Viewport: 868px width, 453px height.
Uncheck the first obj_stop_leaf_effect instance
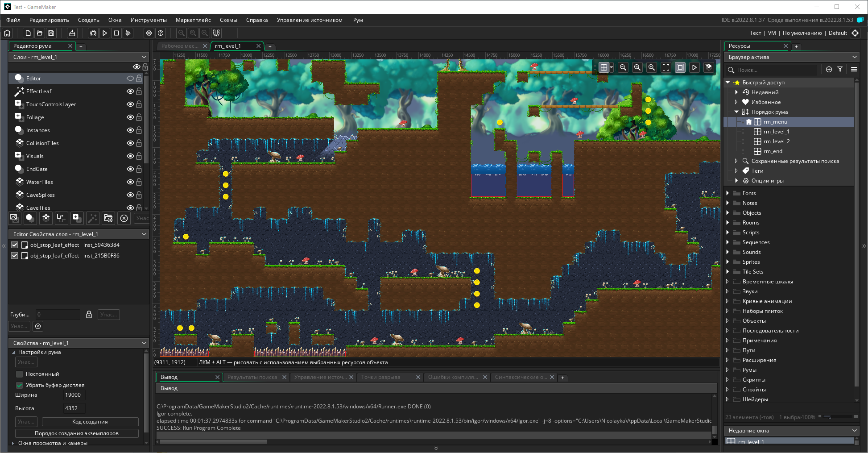pos(15,245)
